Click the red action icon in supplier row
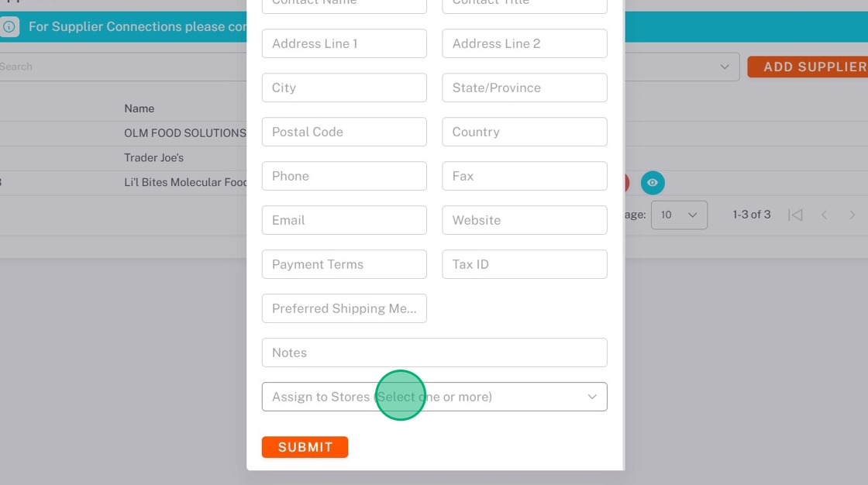This screenshot has width=868, height=485. (x=626, y=183)
